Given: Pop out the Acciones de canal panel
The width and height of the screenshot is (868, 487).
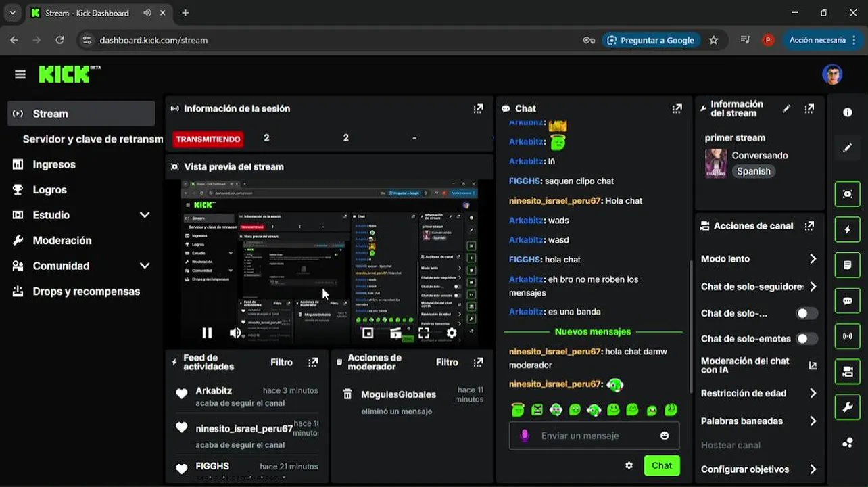Looking at the screenshot, I should [x=809, y=226].
